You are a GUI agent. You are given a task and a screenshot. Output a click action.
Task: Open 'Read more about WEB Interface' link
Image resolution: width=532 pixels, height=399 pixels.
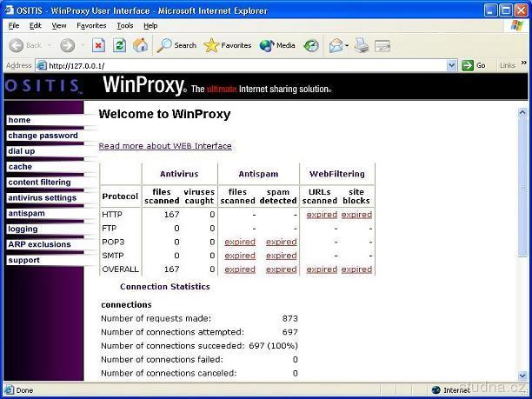[x=165, y=146]
